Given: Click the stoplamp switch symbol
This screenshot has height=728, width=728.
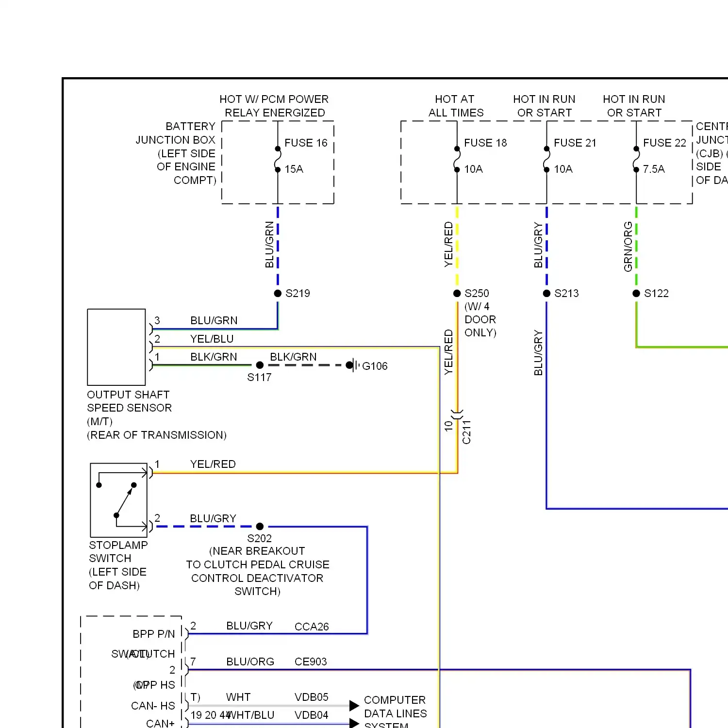Looking at the screenshot, I should coord(119,500).
